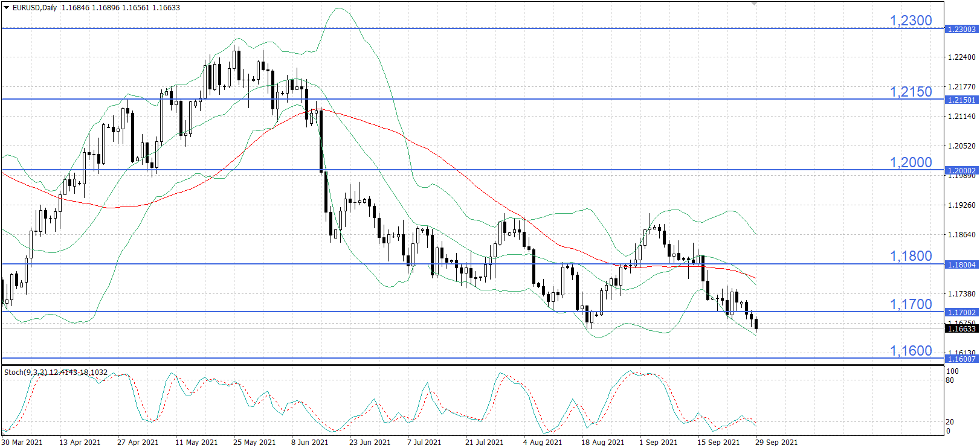Click the 8 Jun 2021 date label

(x=310, y=442)
